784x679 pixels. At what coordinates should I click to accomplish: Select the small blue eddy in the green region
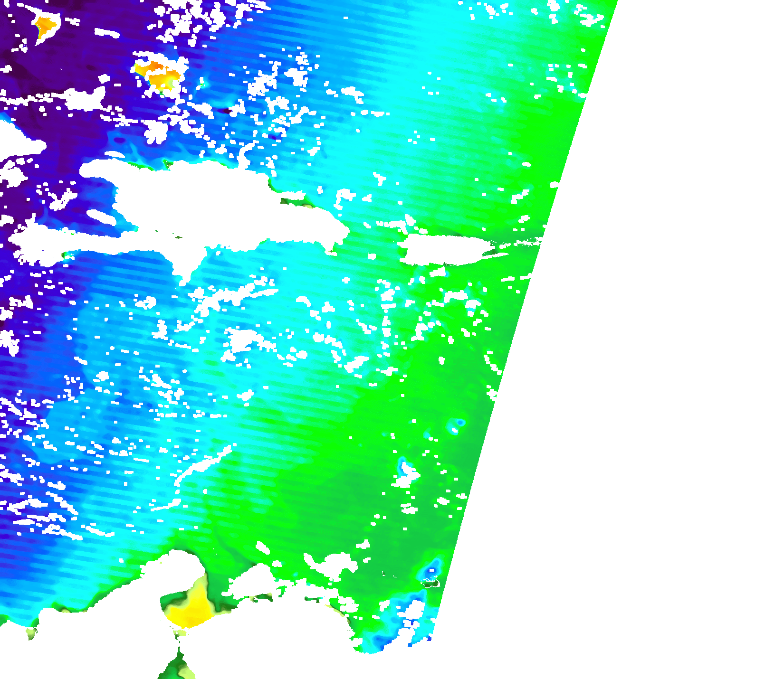(x=459, y=422)
